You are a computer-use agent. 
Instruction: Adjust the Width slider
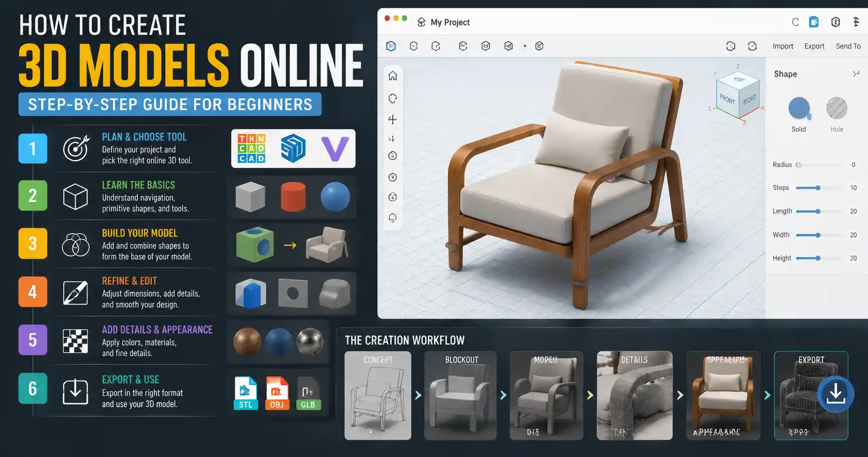[x=819, y=235]
